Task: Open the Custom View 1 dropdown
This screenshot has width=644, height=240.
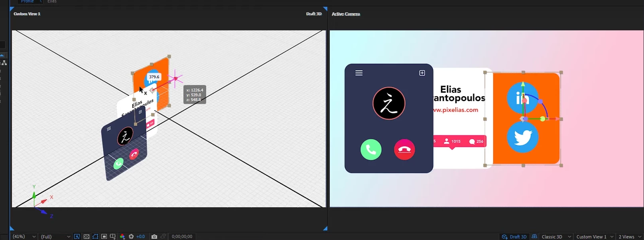Action: (x=595, y=236)
